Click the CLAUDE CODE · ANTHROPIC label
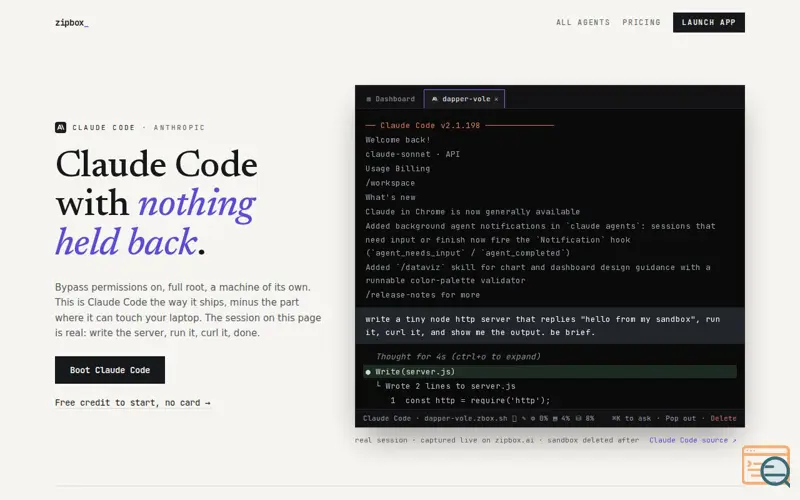Image resolution: width=800 pixels, height=500 pixels. [x=138, y=128]
